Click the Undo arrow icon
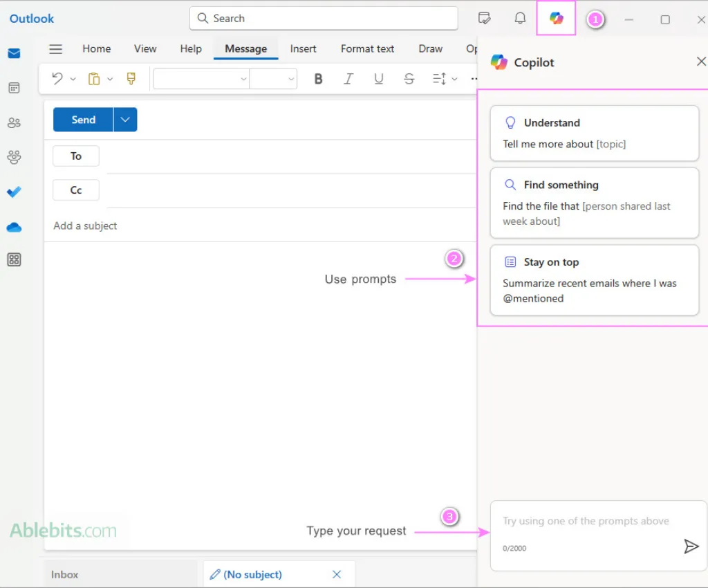Viewport: 708px width, 588px height. 57,79
